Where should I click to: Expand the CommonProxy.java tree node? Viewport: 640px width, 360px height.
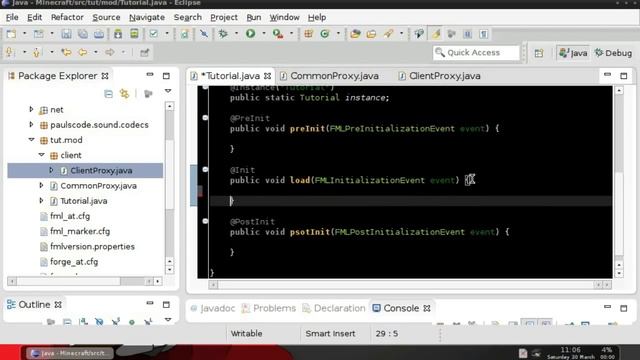(x=41, y=185)
